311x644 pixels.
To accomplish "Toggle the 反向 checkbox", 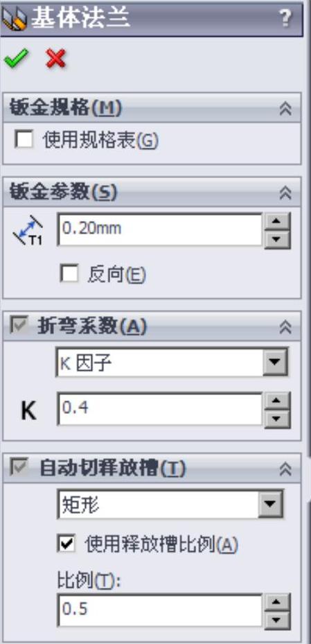I will [69, 274].
